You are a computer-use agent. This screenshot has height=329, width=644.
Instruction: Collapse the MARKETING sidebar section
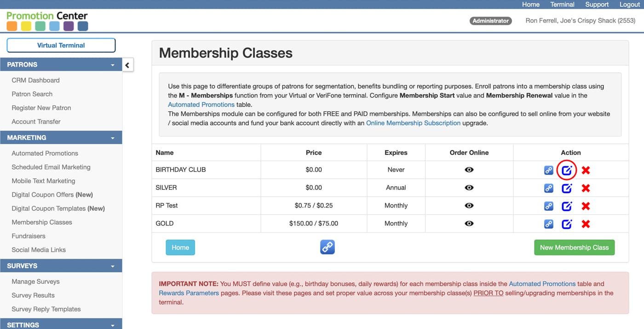click(61, 137)
